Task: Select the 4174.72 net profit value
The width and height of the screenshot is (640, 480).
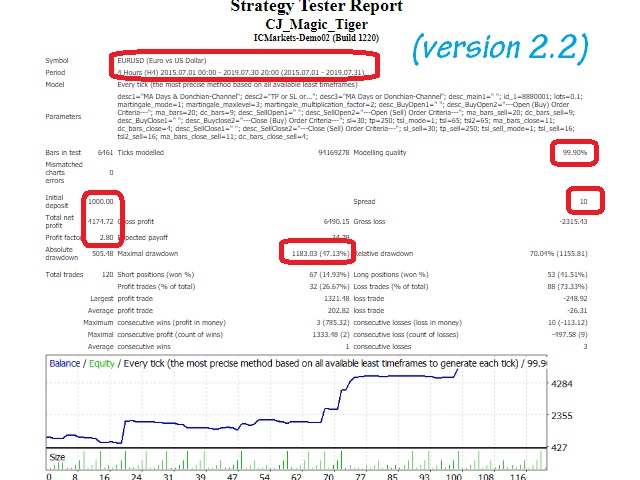Action: coord(101,221)
